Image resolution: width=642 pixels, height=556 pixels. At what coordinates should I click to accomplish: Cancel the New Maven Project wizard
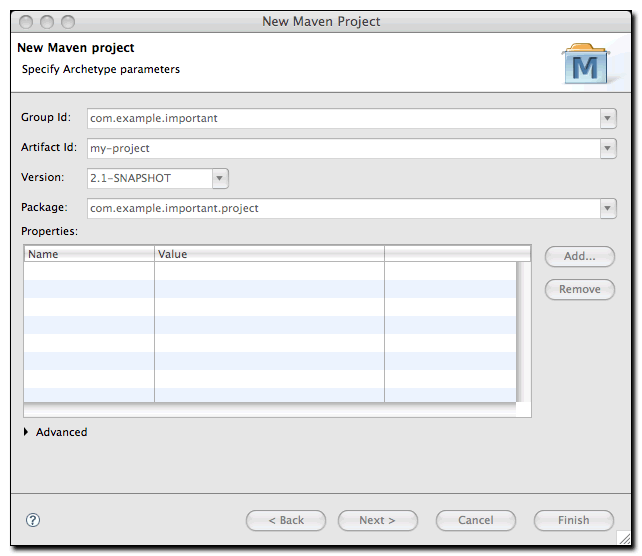476,520
